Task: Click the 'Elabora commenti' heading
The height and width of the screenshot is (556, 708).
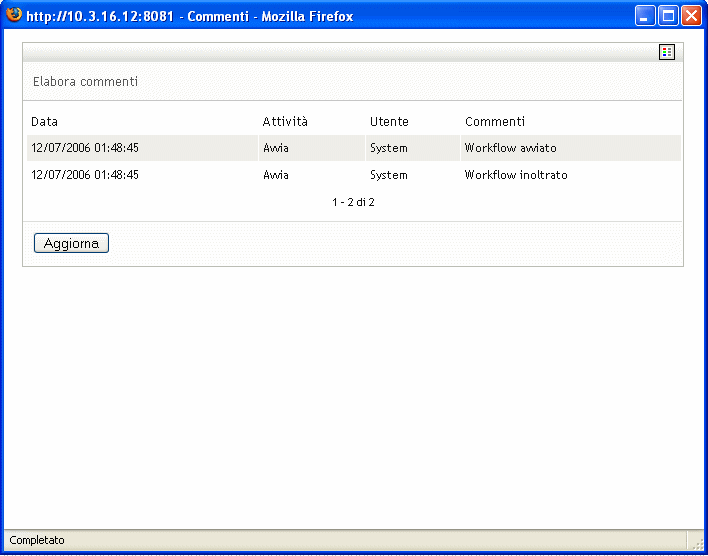Action: pos(85,82)
